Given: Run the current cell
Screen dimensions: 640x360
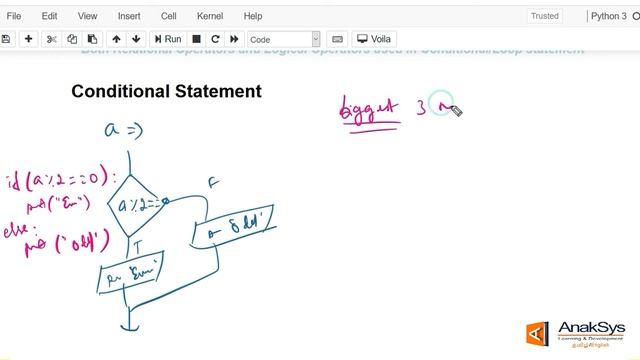Looking at the screenshot, I should (x=168, y=39).
